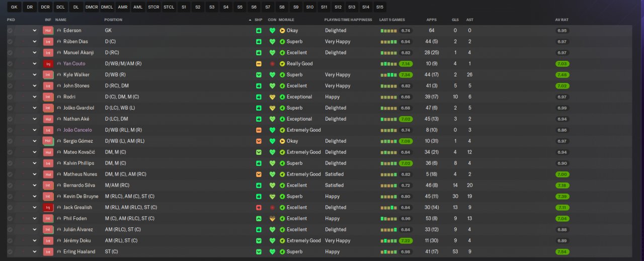This screenshot has width=644, height=261.
Task: Click Sergio Gómez's Hol status badge
Action: (48, 141)
